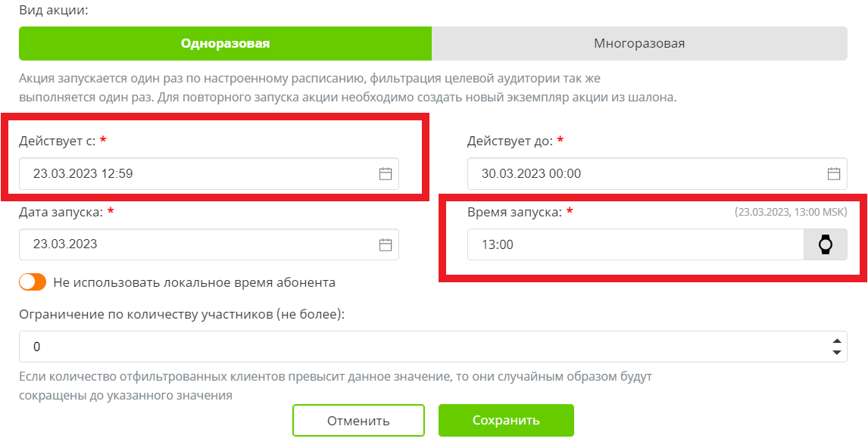Click the "Сохранить" button
Viewport: 868px width, 448px height.
coord(505,420)
